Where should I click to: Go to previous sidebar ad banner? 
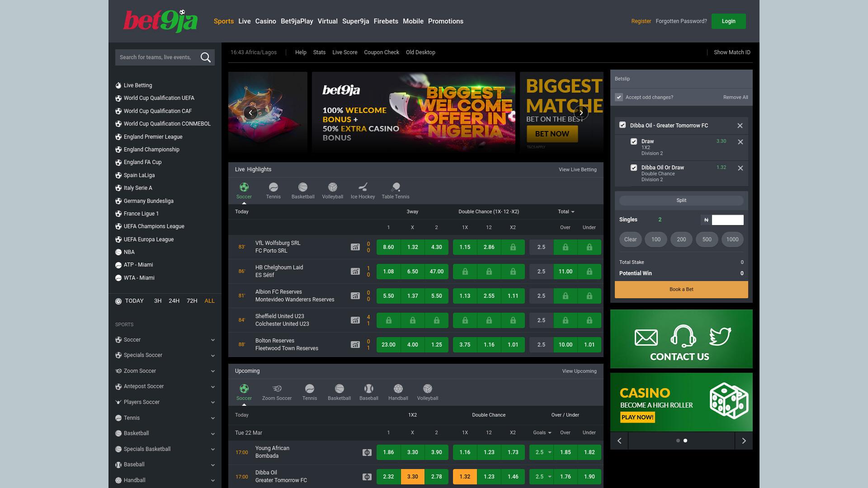click(x=619, y=441)
